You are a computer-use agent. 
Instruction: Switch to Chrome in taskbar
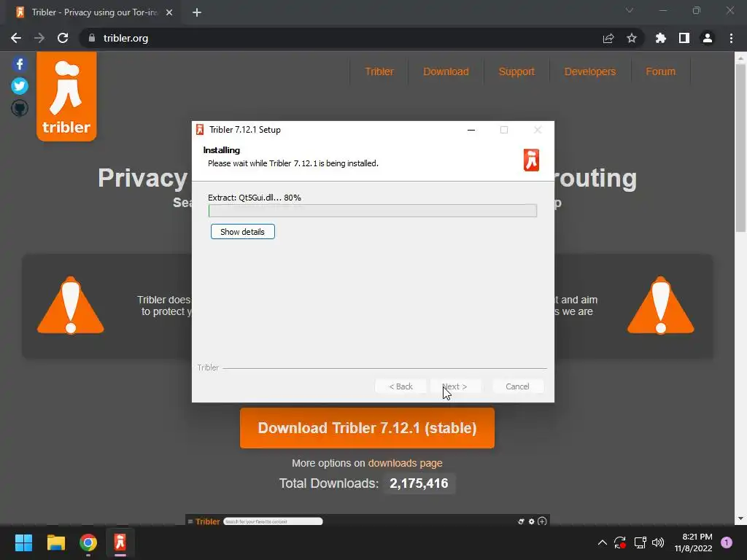88,542
